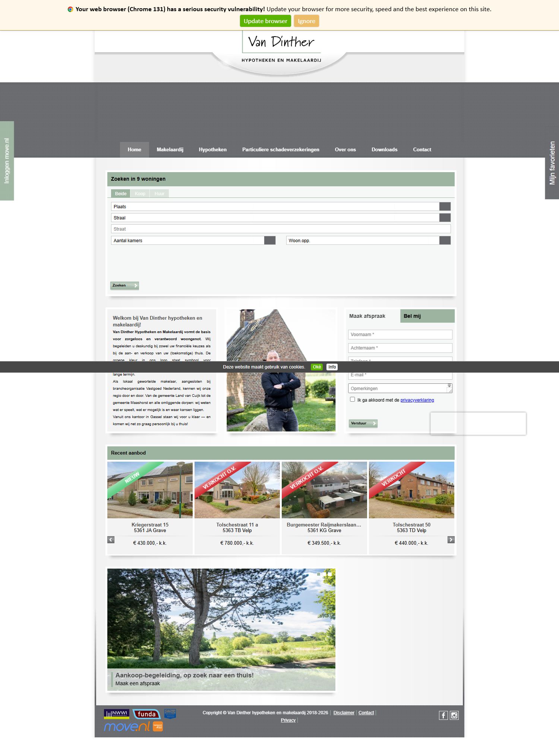
Task: Accept cookies with the Oké button
Action: tap(317, 367)
